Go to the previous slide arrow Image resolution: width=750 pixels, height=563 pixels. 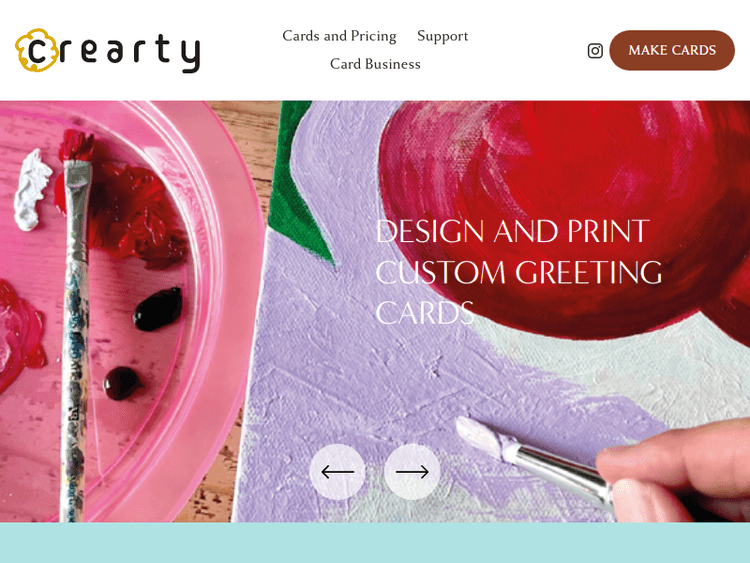(338, 472)
